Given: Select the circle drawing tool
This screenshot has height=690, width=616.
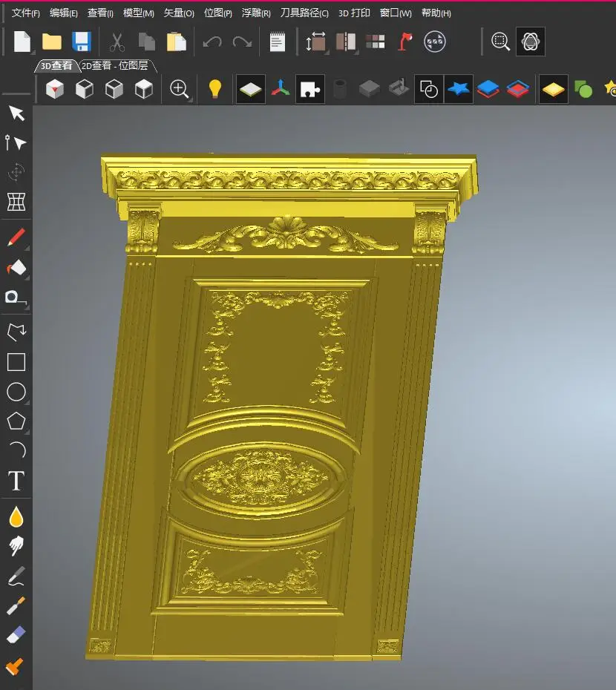Looking at the screenshot, I should pos(16,392).
